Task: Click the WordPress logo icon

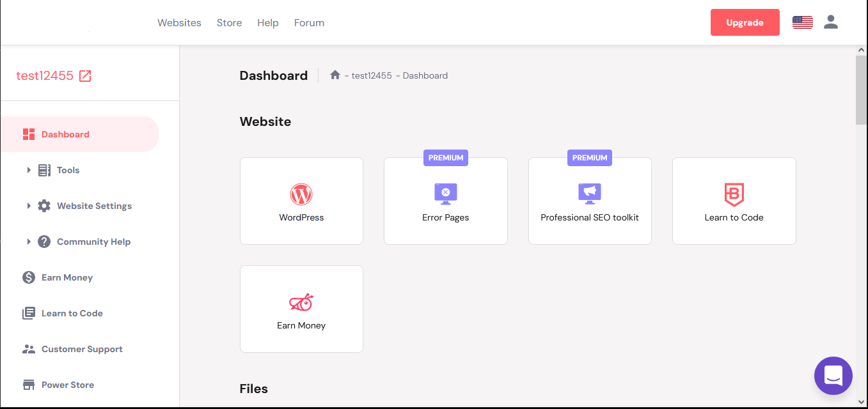Action: click(x=301, y=194)
